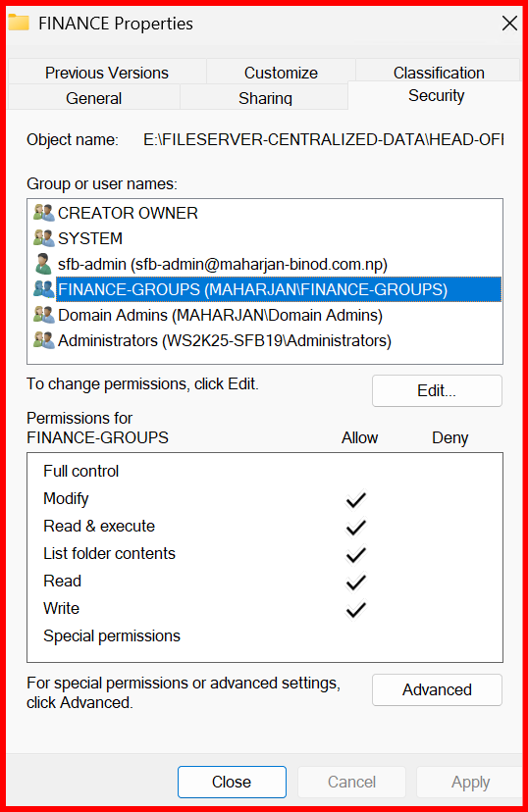Click the FINANCE folder icon in title bar

pos(19,23)
